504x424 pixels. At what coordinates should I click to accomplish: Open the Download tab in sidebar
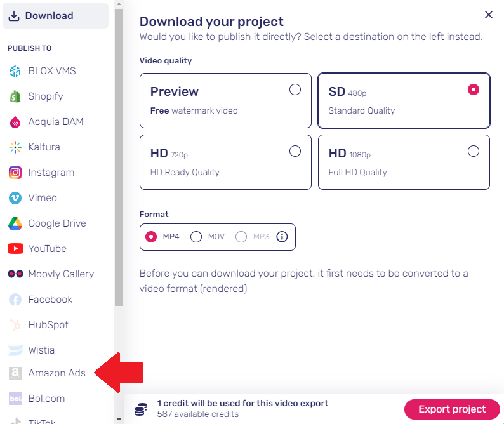coord(56,16)
